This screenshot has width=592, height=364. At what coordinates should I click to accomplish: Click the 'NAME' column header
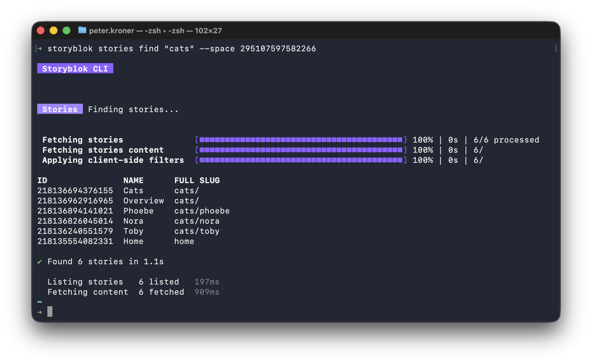coord(133,180)
